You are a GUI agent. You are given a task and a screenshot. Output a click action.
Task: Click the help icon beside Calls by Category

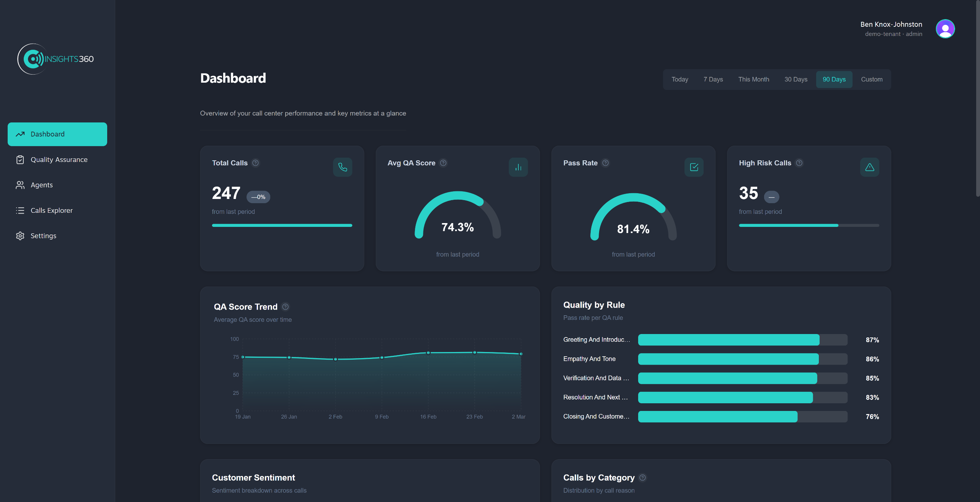(643, 478)
